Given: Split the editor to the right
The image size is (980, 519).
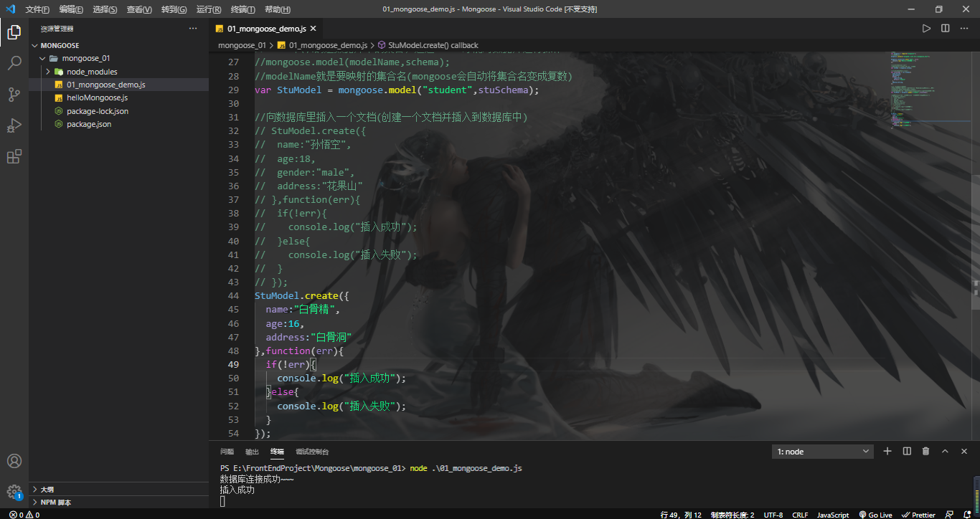Looking at the screenshot, I should [x=945, y=29].
